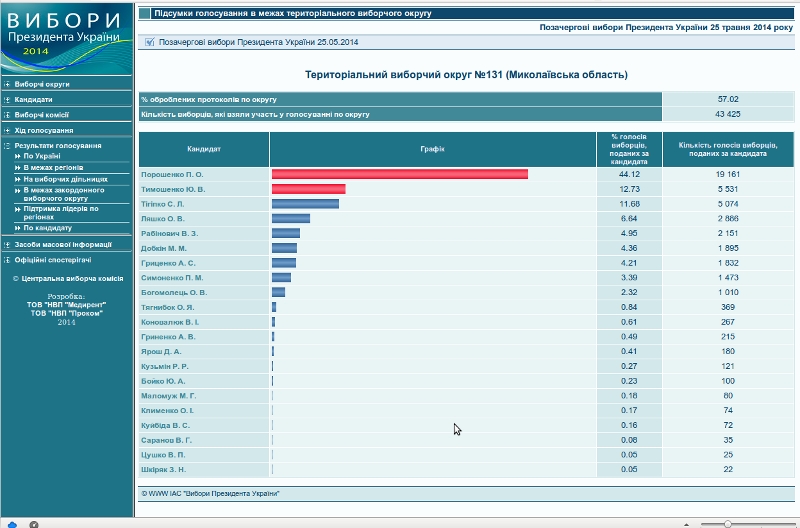Click arrow icon beside Підтримка лідерів по регіонах

(x=18, y=209)
